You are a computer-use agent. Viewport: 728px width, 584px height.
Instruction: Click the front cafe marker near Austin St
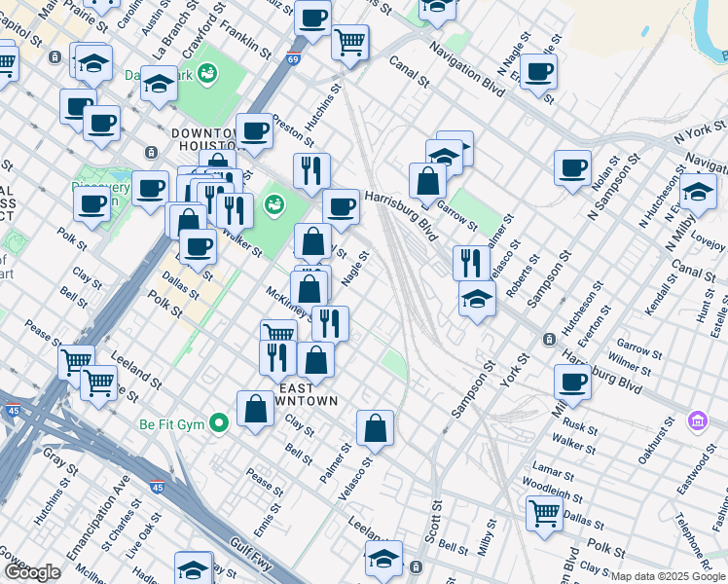click(101, 127)
